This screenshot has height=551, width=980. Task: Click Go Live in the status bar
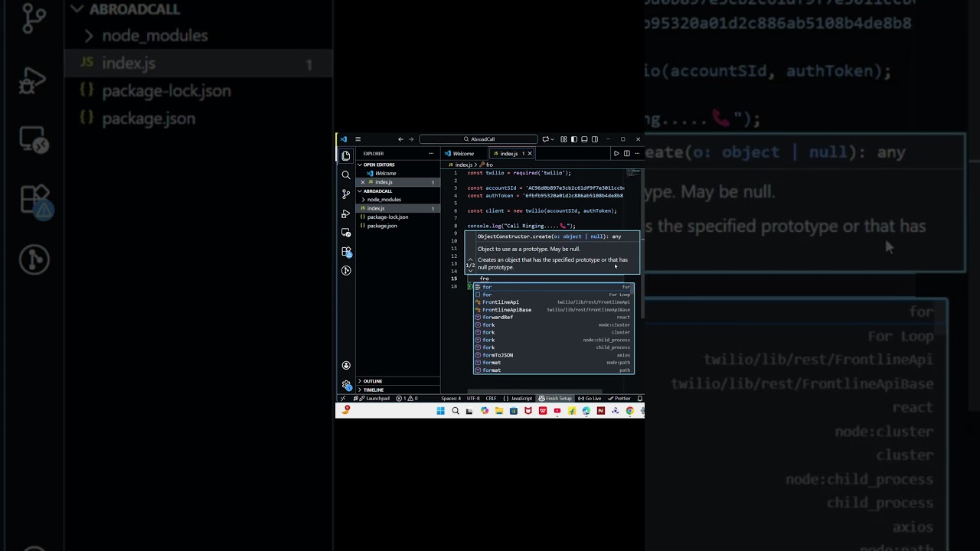[x=590, y=399]
